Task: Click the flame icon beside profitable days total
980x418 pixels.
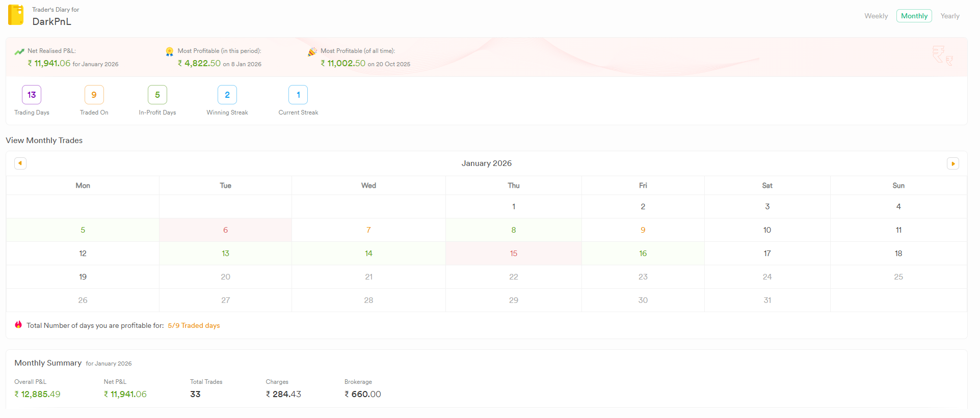Action: pyautogui.click(x=18, y=325)
